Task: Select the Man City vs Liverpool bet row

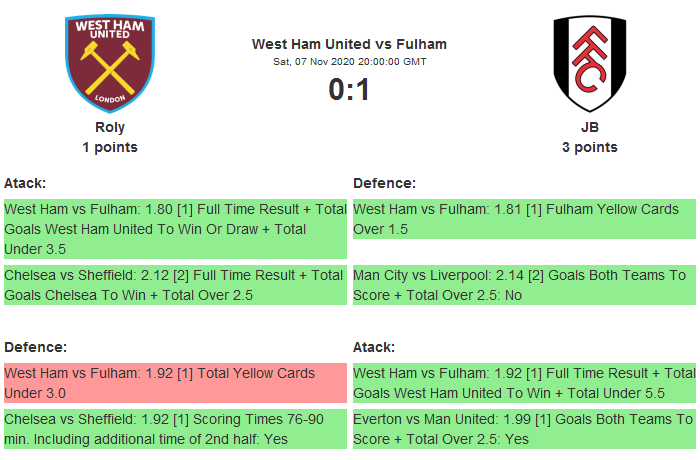Action: [523, 285]
